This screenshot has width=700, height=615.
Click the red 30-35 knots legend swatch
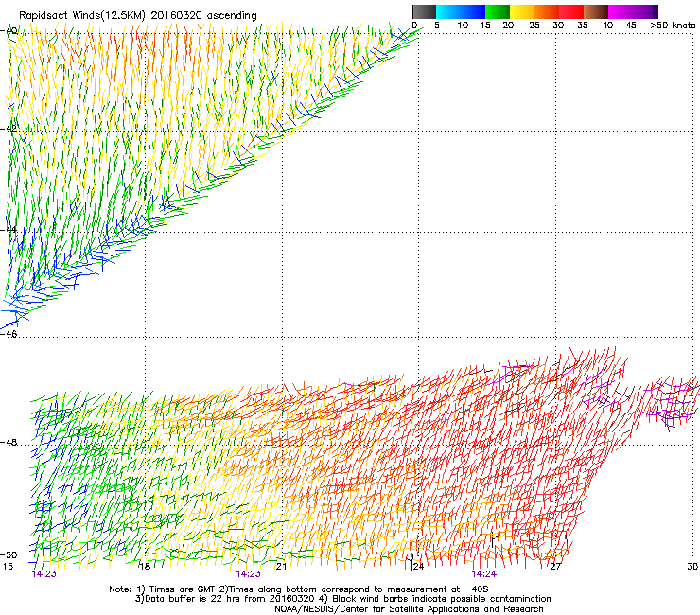571,11
